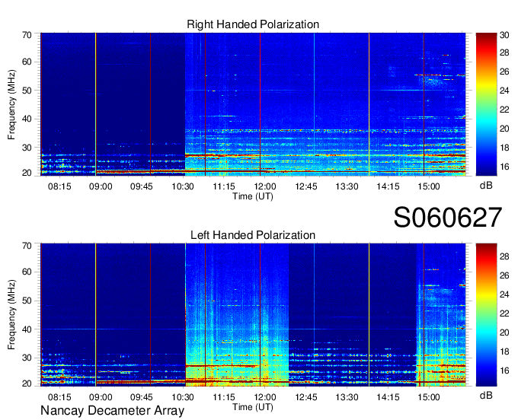Click the "09:00" time tick under Left Handed plot
518x420 pixels.
pyautogui.click(x=101, y=397)
